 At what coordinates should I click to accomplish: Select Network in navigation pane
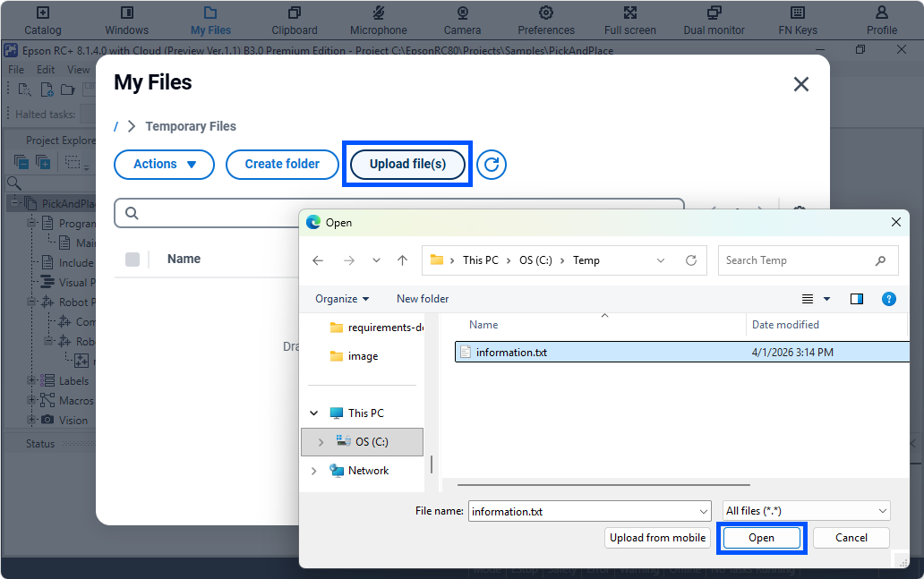(359, 471)
